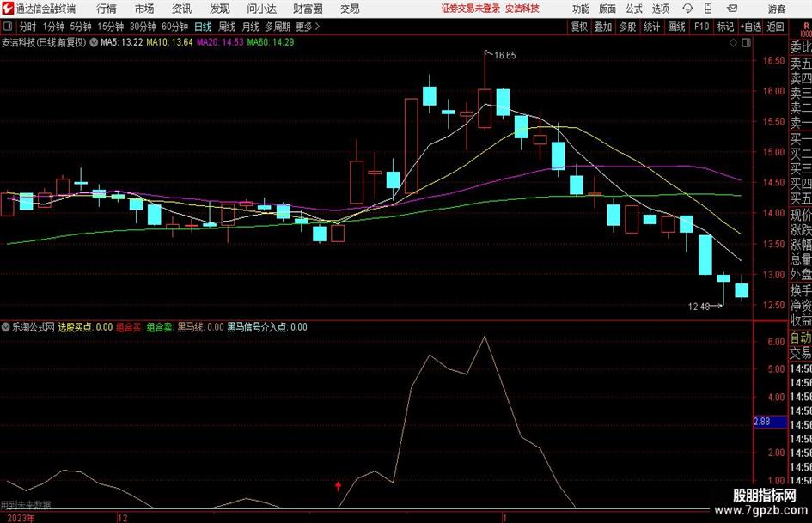Click the red 组合买 indicator label
The height and width of the screenshot is (523, 812).
(128, 327)
